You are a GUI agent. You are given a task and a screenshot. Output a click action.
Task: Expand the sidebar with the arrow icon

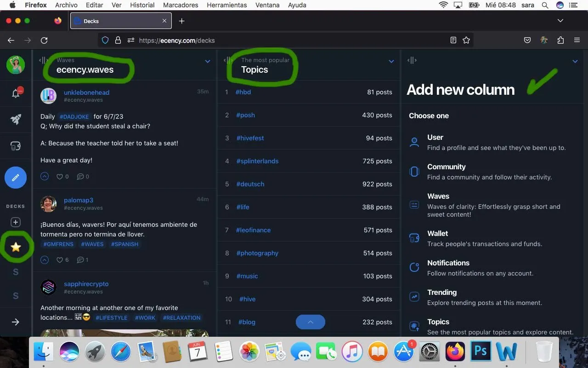tap(16, 322)
